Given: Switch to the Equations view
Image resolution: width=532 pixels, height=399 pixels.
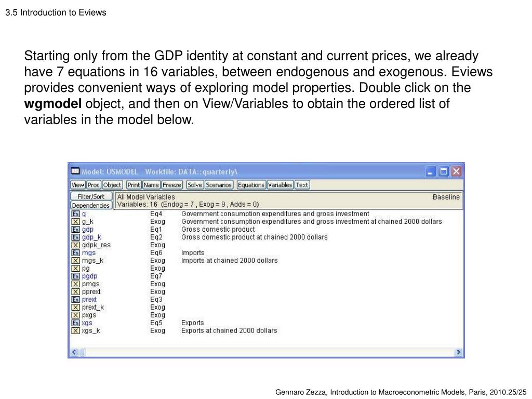Looking at the screenshot, I should (251, 185).
